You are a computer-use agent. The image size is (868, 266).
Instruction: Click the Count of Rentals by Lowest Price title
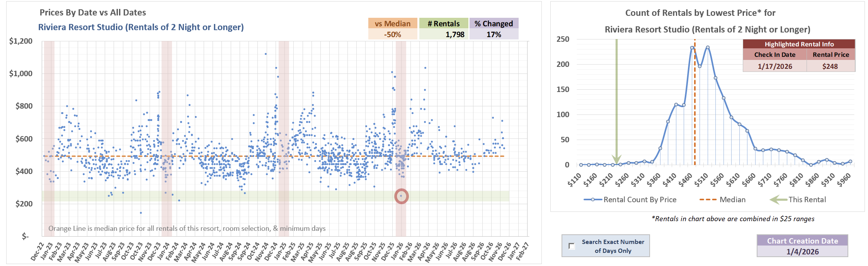tap(700, 13)
